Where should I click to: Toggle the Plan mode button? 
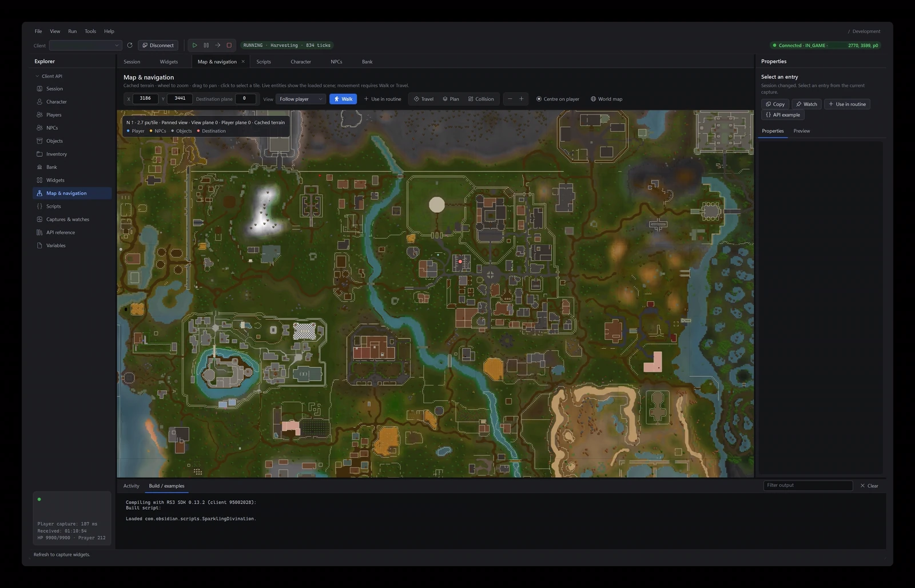pos(451,99)
